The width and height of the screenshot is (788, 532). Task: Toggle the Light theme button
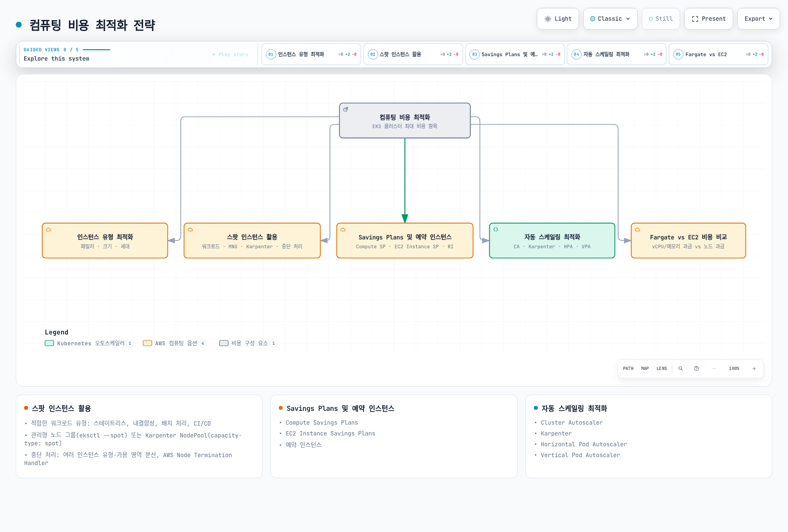pyautogui.click(x=558, y=19)
